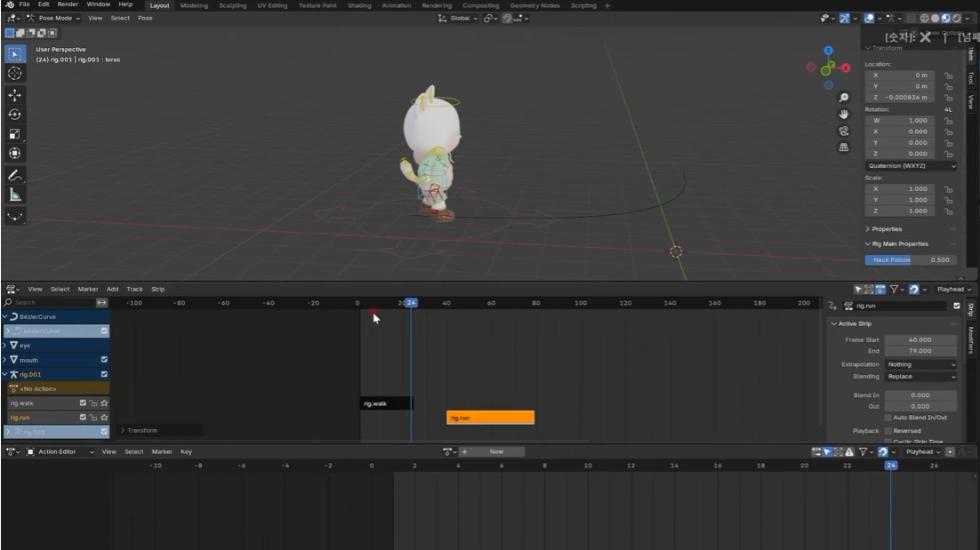The image size is (980, 550).
Task: Choose the Scale tool
Action: coord(15,133)
